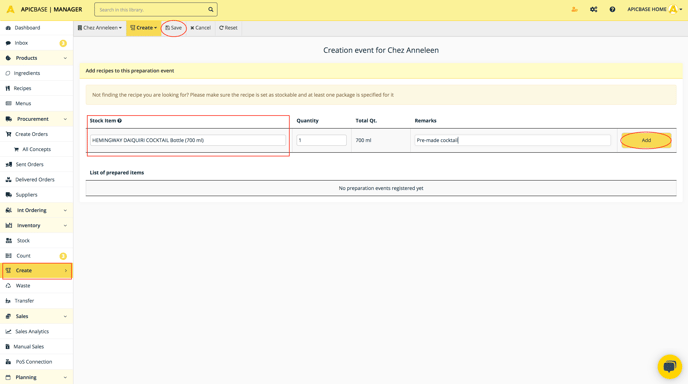Click 'No preparation events registered yet' text
The image size is (688, 384).
click(381, 188)
